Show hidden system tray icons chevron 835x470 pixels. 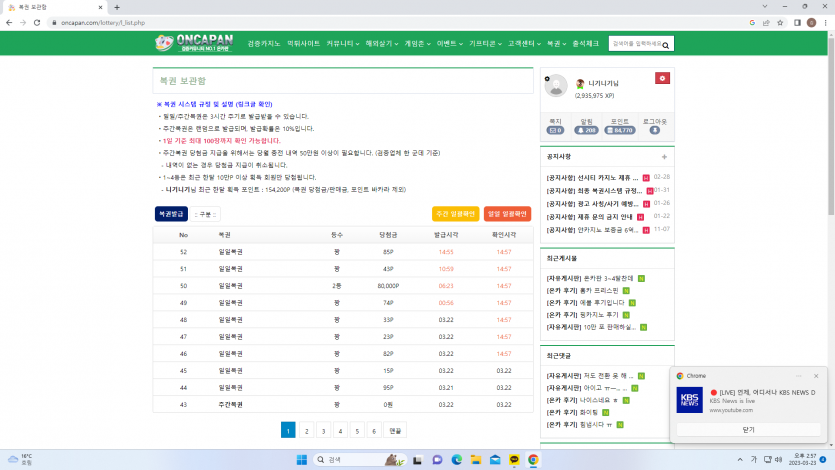740,460
